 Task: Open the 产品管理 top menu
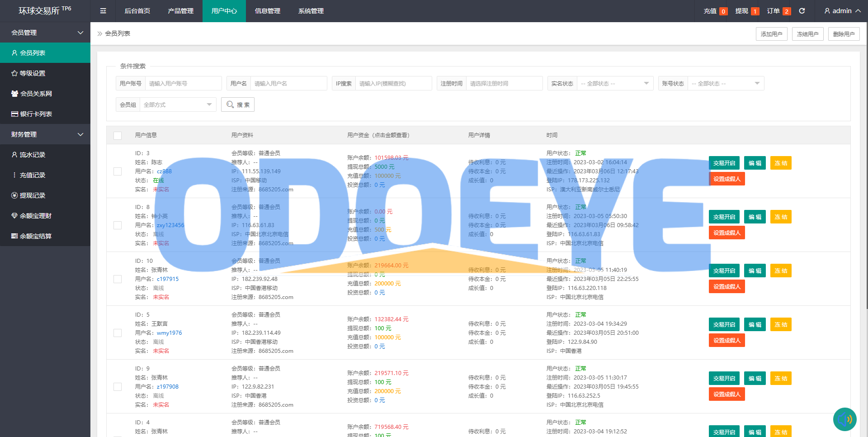181,11
